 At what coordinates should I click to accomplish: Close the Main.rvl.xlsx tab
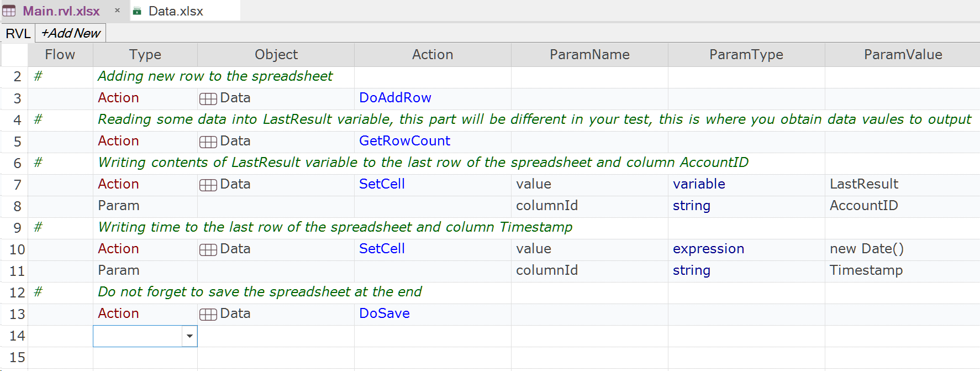[117, 11]
